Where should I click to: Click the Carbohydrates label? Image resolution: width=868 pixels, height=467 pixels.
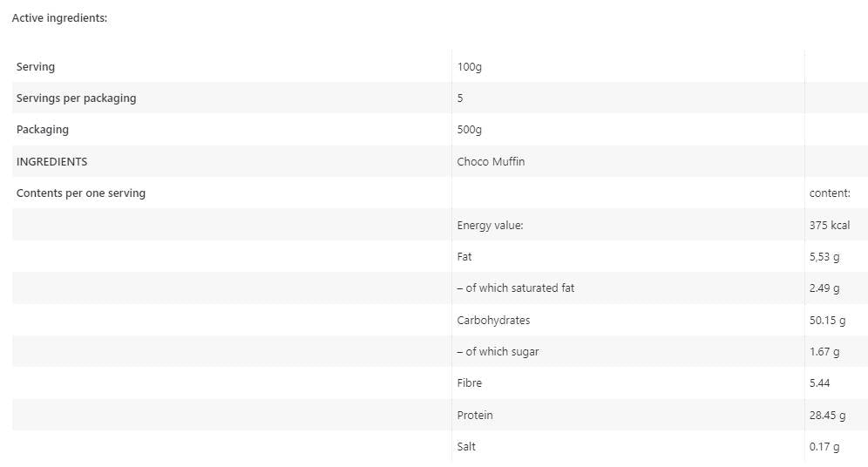(493, 321)
